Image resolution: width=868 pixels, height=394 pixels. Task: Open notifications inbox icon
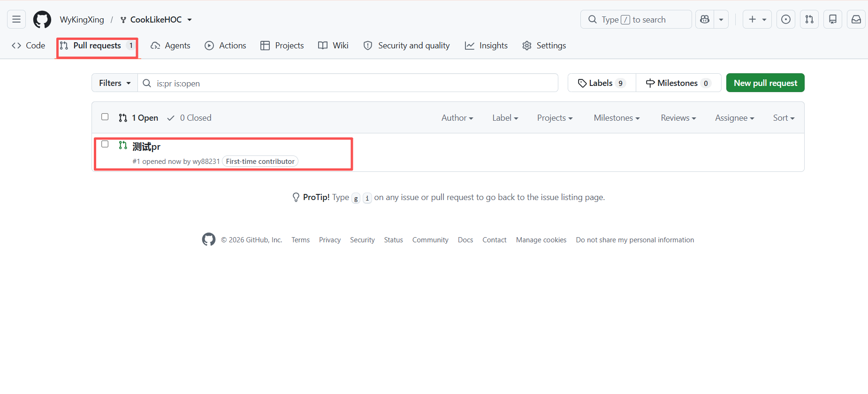(x=856, y=19)
